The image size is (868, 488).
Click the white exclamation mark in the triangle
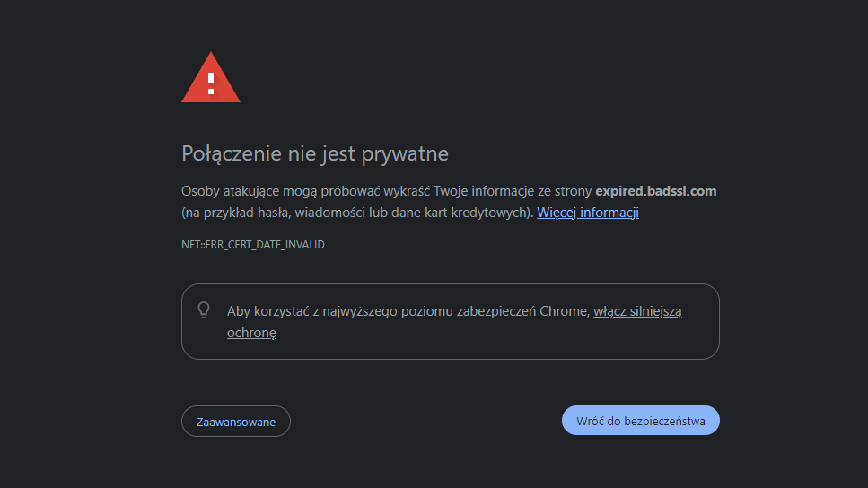coord(211,83)
